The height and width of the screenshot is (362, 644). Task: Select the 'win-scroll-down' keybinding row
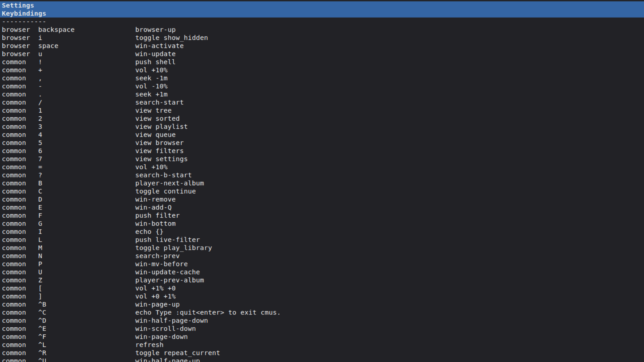[322, 328]
